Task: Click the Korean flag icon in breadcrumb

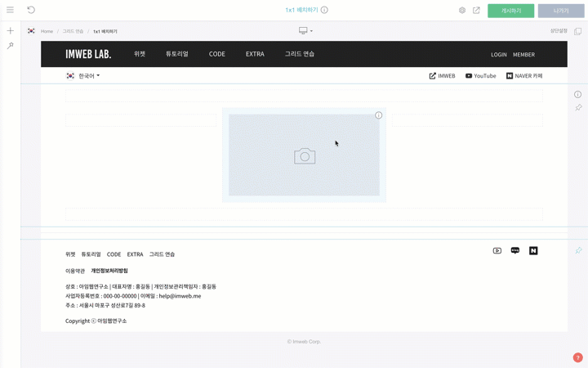Action: tap(31, 31)
